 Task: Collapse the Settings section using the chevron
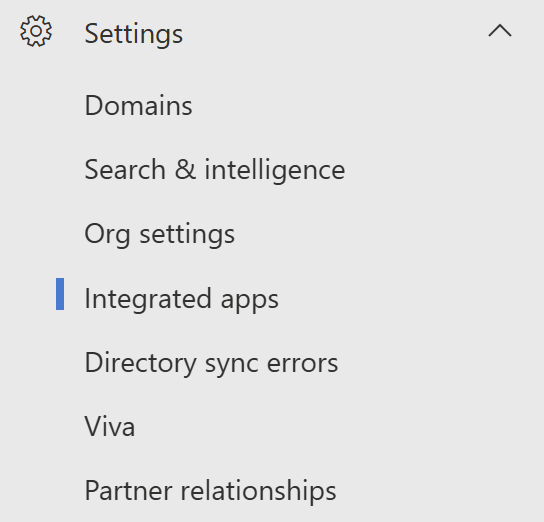click(500, 31)
